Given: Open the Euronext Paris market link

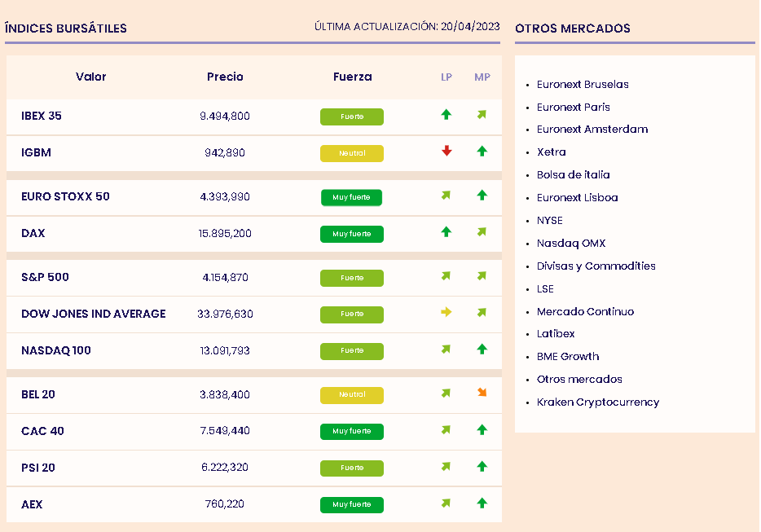Looking at the screenshot, I should click(573, 107).
